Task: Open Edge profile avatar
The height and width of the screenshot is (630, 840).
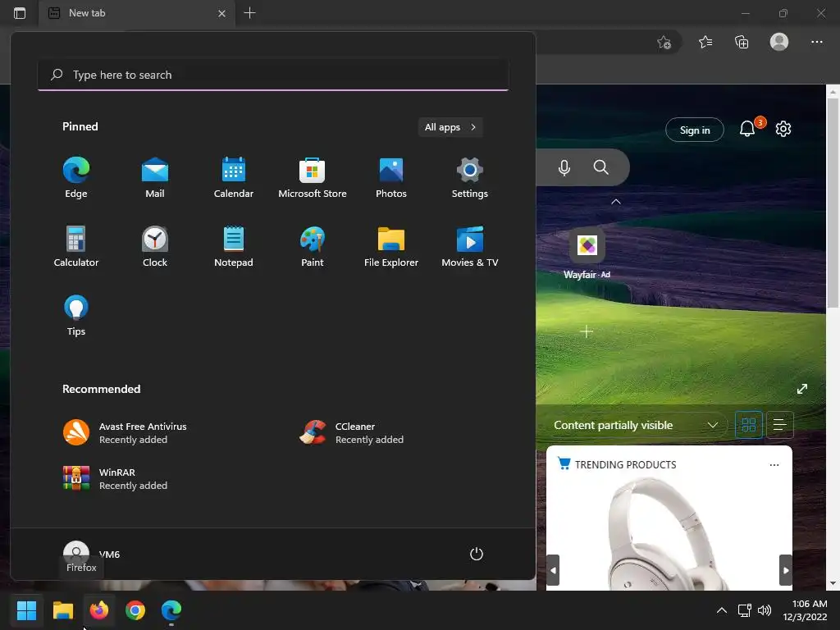Action: click(x=779, y=42)
